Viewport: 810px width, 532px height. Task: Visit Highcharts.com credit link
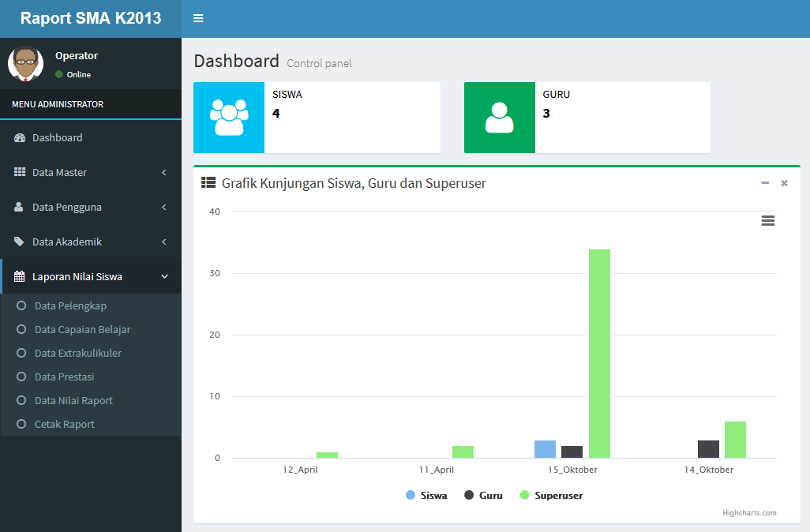pyautogui.click(x=749, y=513)
